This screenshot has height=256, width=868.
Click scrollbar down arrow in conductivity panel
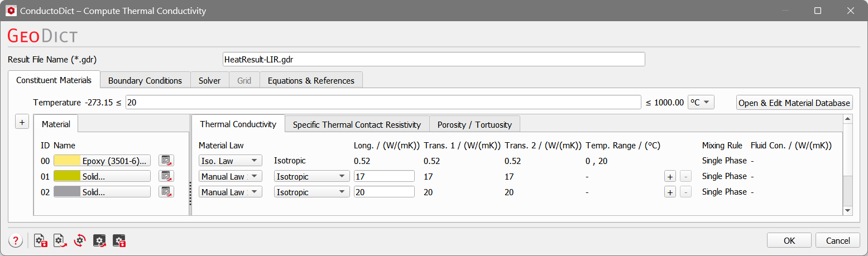(x=848, y=211)
